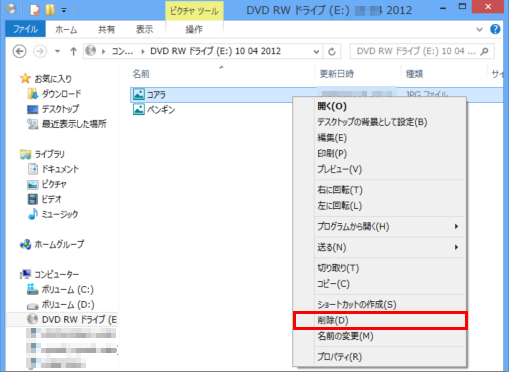The height and width of the screenshot is (372, 509).
Task: Click the ボリューム (D:) drive icon
Action: [32, 305]
